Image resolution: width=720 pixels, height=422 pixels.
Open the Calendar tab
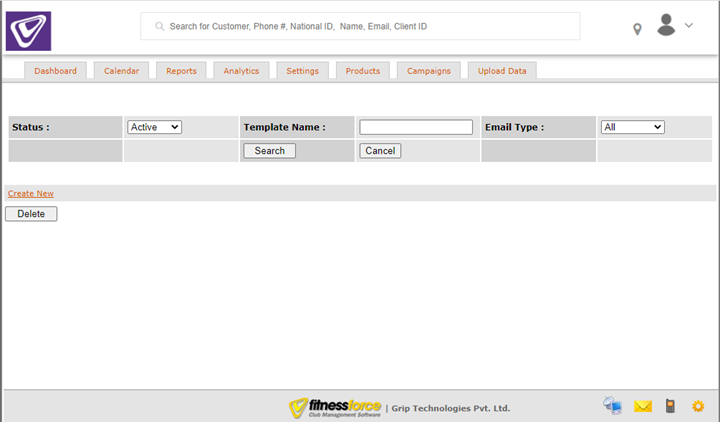coord(121,71)
